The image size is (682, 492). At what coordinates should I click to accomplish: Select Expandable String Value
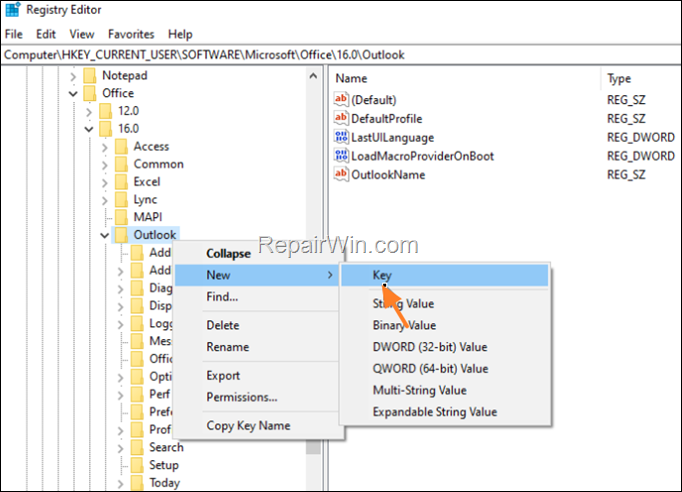(x=445, y=412)
